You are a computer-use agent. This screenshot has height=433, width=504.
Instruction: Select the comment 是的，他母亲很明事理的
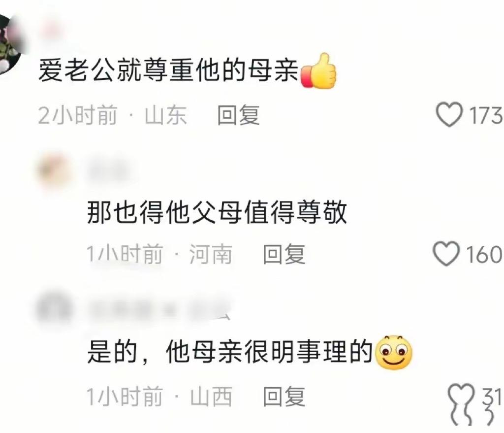[230, 352]
